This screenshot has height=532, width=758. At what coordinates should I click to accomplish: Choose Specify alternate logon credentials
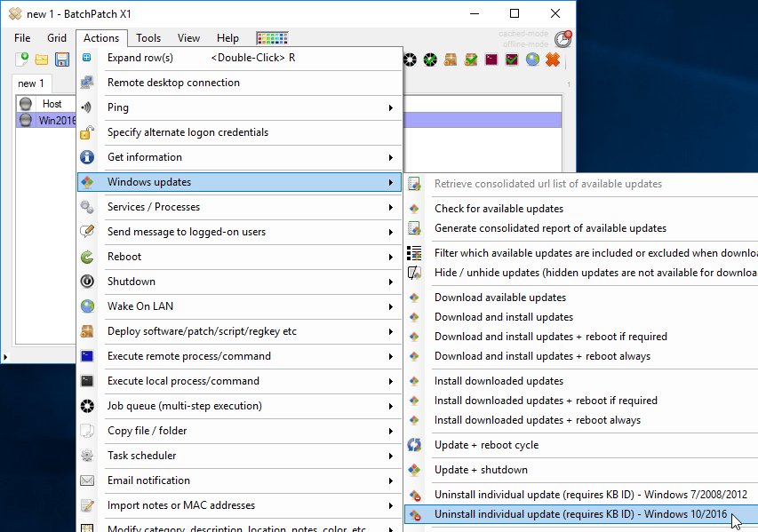point(240,132)
